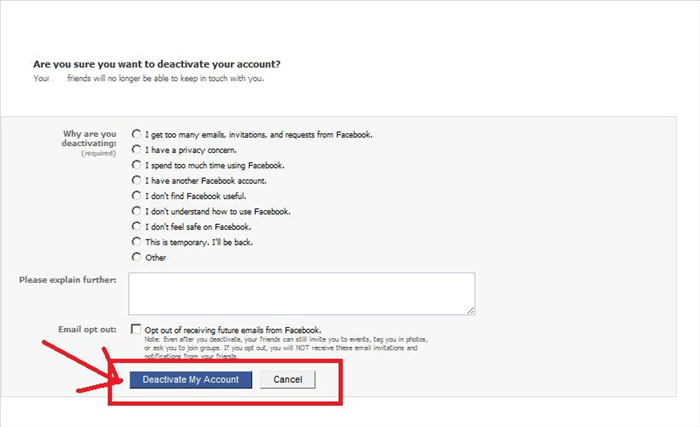Select the 'Other' reason radio button
The image size is (700, 427).
pyautogui.click(x=136, y=257)
